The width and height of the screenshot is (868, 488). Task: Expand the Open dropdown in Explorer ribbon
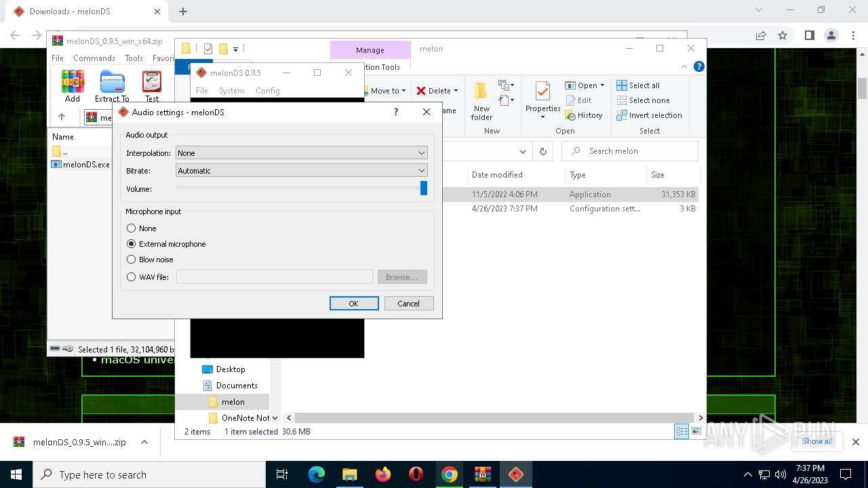pos(602,85)
